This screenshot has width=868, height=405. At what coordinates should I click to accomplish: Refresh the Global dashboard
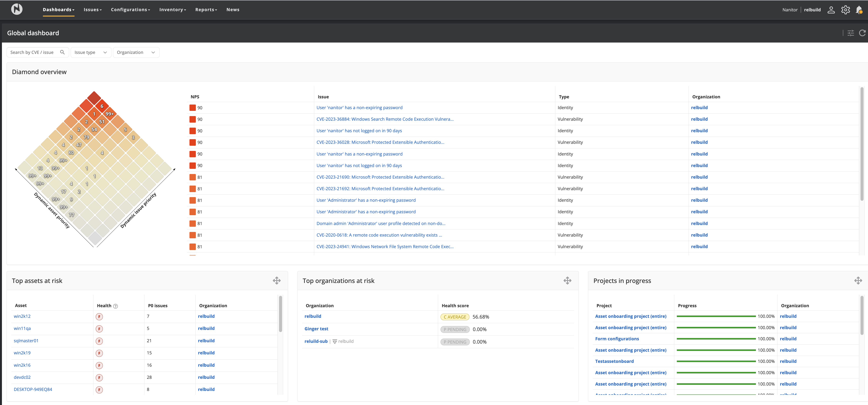(862, 33)
